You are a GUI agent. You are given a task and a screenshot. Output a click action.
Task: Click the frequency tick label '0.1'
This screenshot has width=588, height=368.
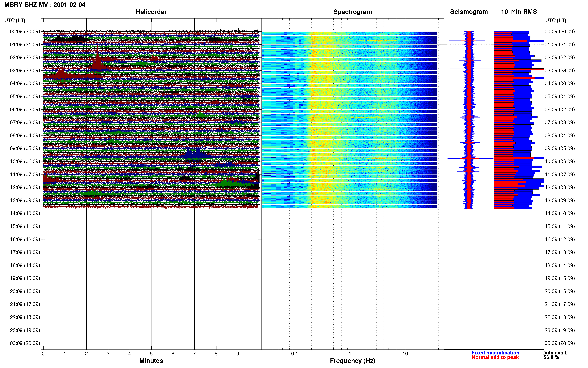pos(295,354)
